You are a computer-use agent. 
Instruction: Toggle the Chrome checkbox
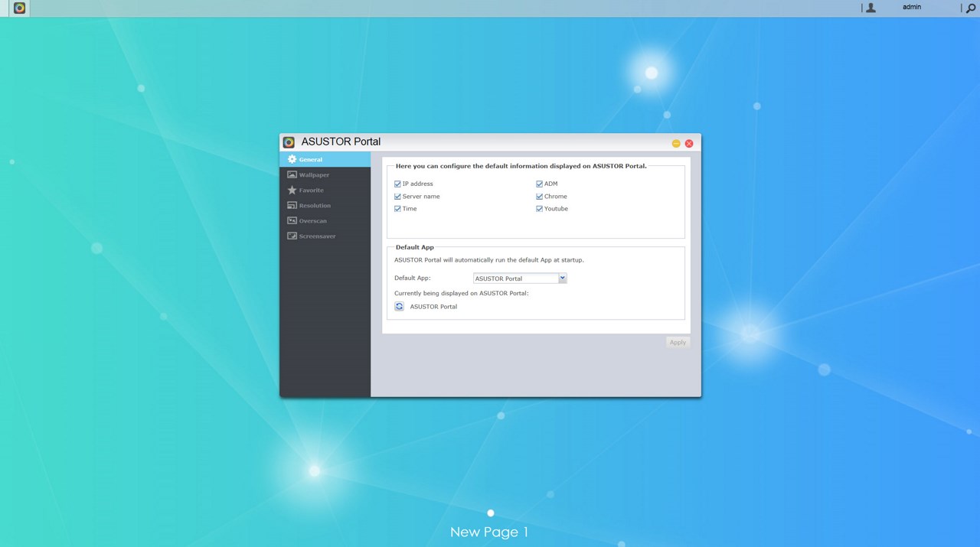[x=539, y=197]
